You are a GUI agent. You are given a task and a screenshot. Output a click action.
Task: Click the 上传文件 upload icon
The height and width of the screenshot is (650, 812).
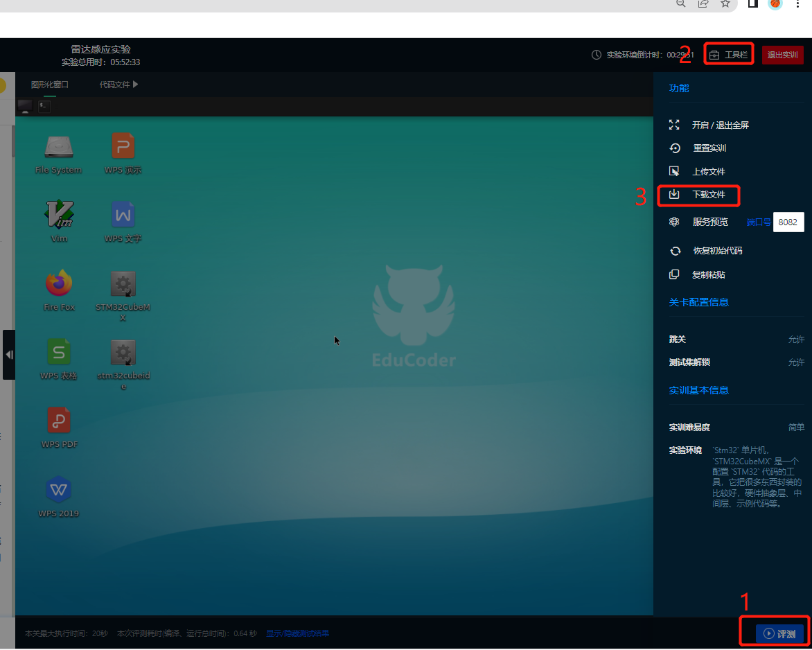(x=673, y=171)
